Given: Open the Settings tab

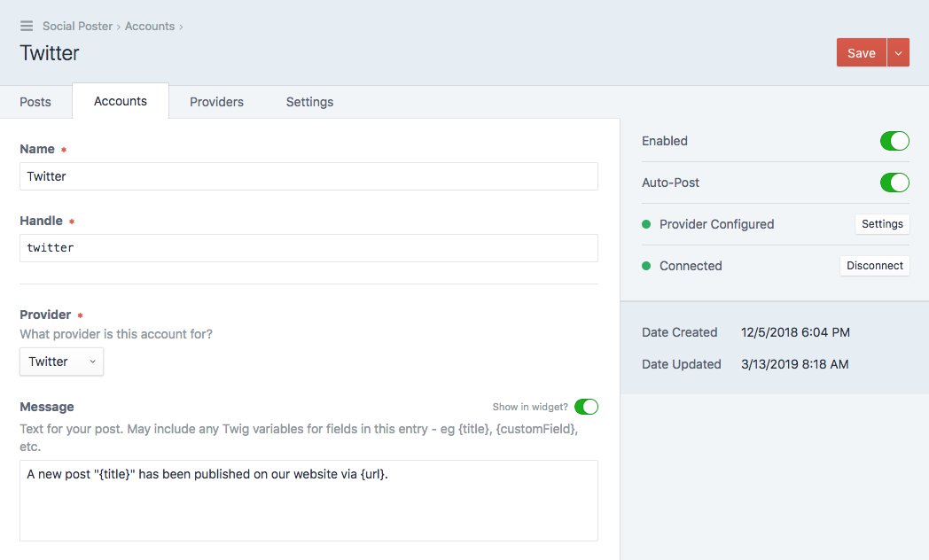Looking at the screenshot, I should [x=309, y=102].
